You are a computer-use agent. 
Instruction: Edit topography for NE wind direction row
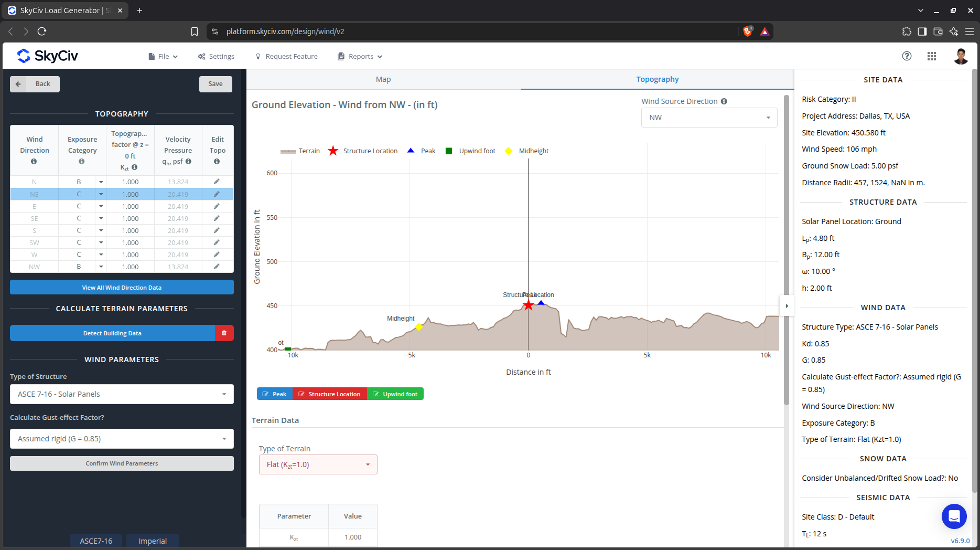(217, 194)
